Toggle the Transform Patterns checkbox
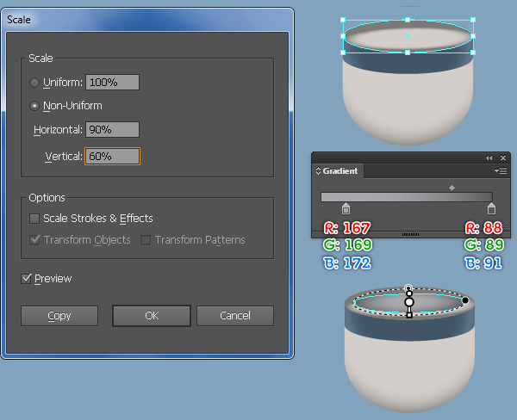Image resolution: width=517 pixels, height=420 pixels. coord(146,240)
